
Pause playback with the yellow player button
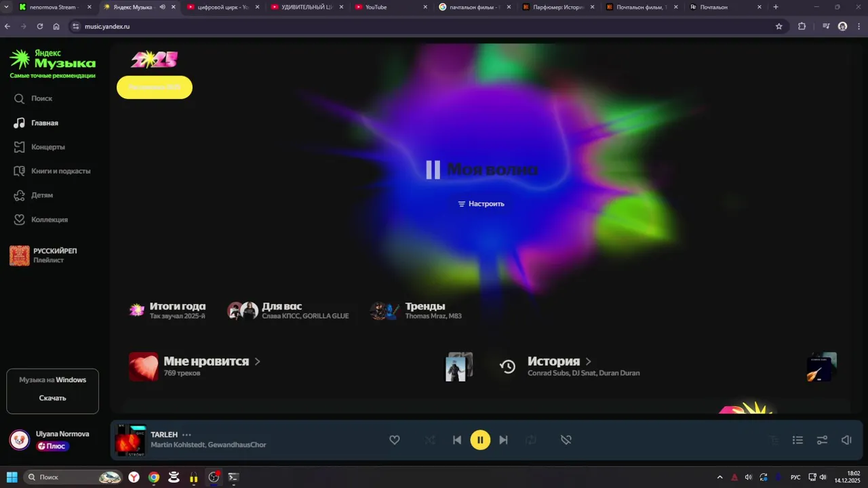click(x=480, y=440)
